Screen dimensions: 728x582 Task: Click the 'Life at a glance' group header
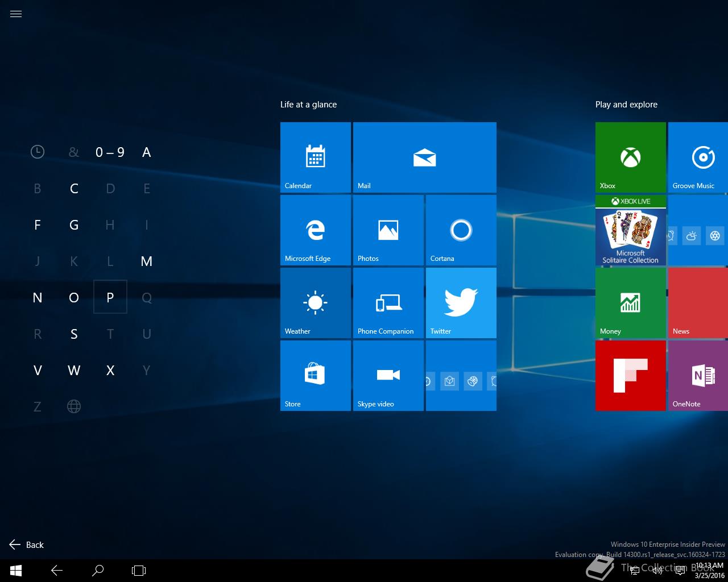(308, 105)
